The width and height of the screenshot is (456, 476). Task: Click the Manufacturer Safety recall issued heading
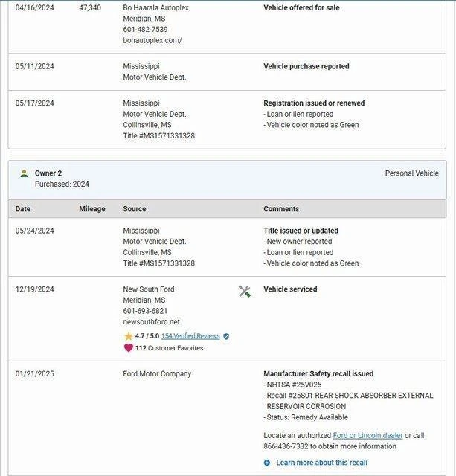click(318, 374)
